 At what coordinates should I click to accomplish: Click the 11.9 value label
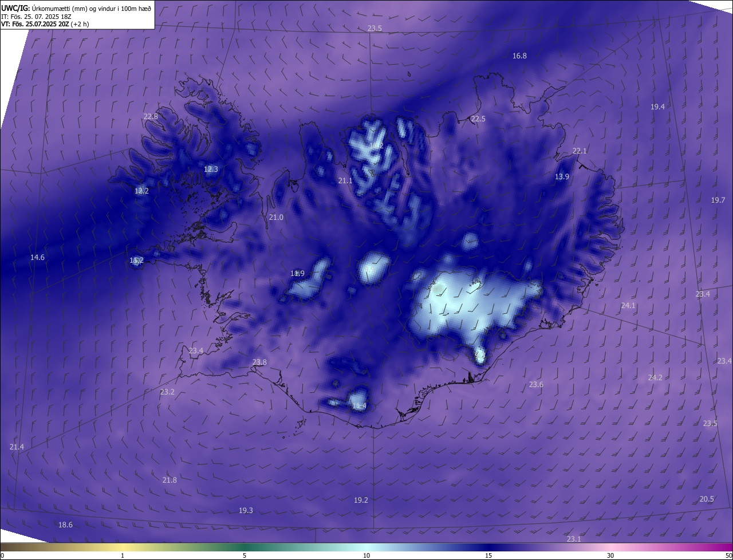coord(297,273)
